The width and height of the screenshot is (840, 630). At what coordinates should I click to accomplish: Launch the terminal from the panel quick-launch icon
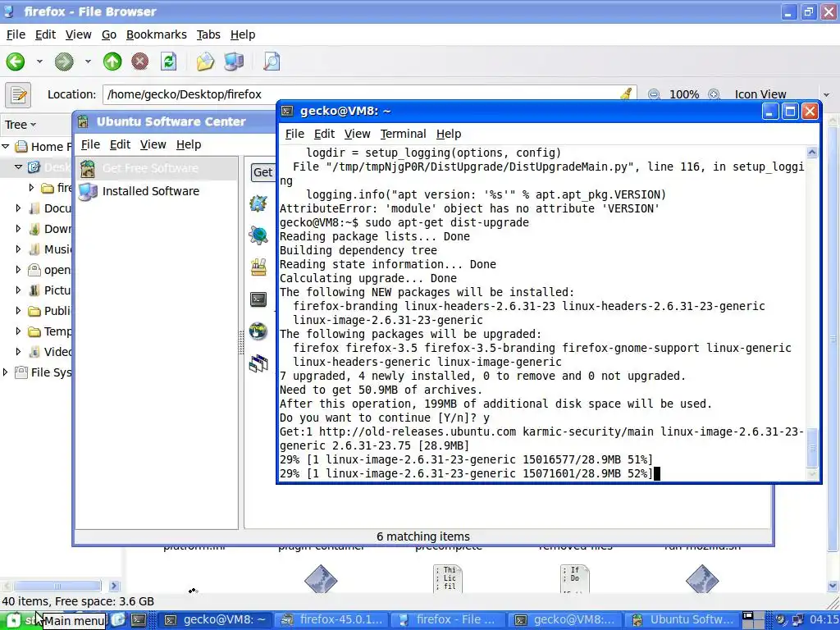(x=139, y=620)
